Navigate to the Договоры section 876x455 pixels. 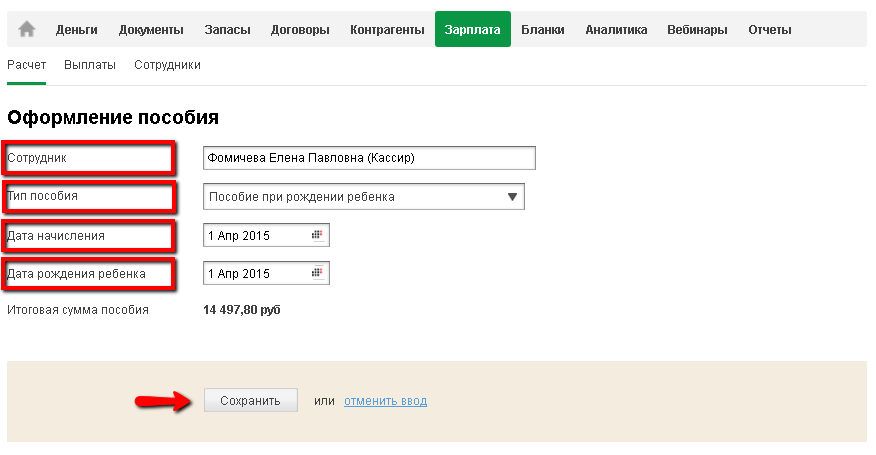300,29
